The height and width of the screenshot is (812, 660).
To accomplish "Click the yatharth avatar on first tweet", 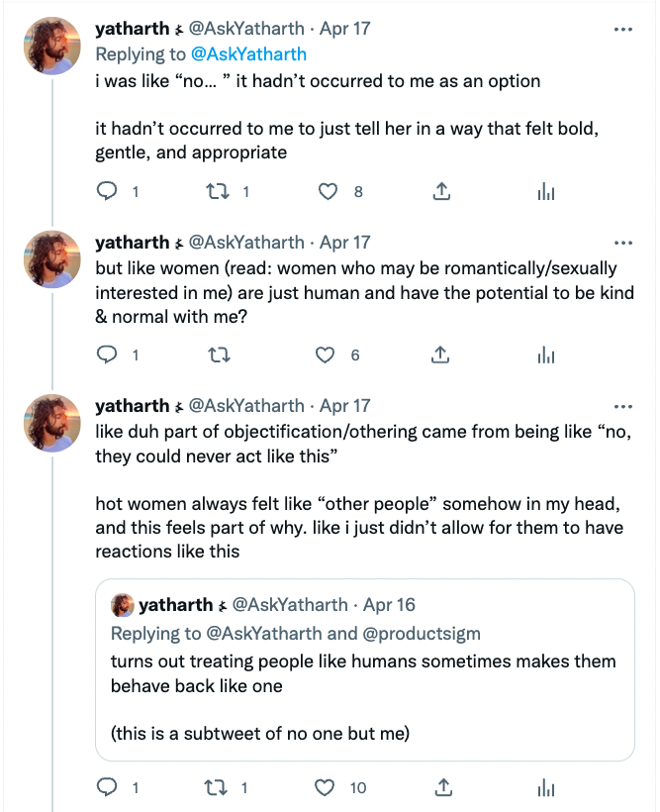I will [51, 46].
